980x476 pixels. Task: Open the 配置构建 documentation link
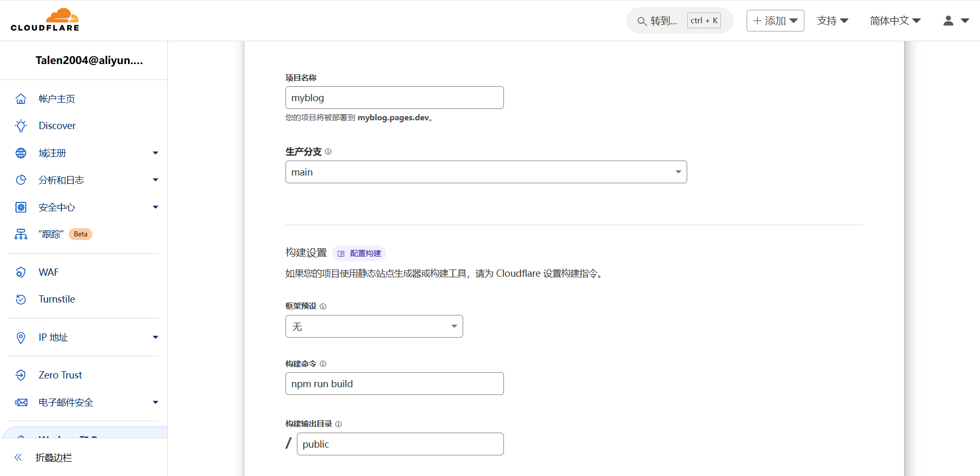click(360, 253)
